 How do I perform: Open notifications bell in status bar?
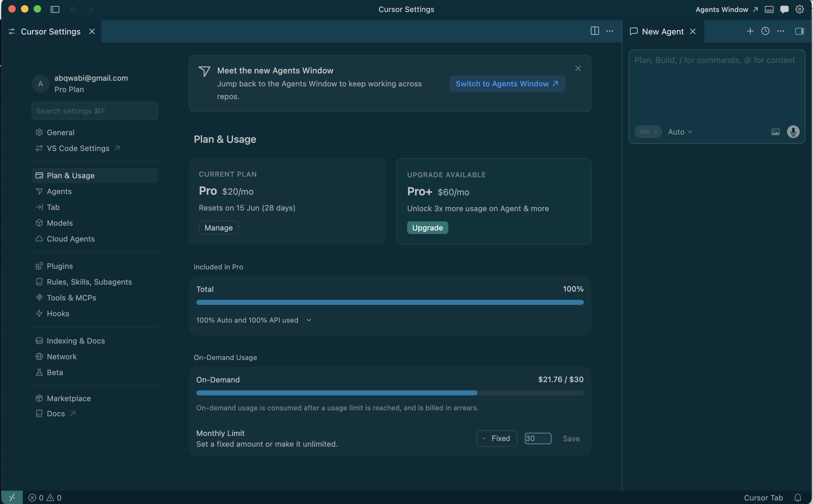798,497
